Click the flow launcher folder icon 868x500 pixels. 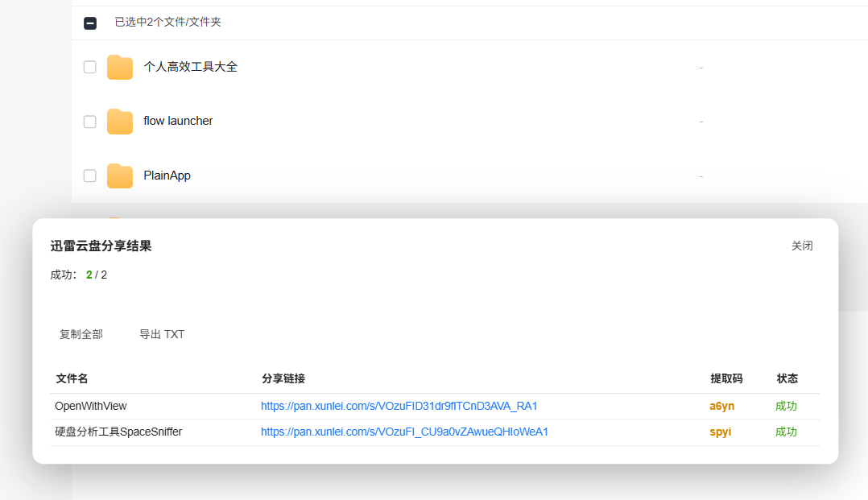(x=119, y=122)
